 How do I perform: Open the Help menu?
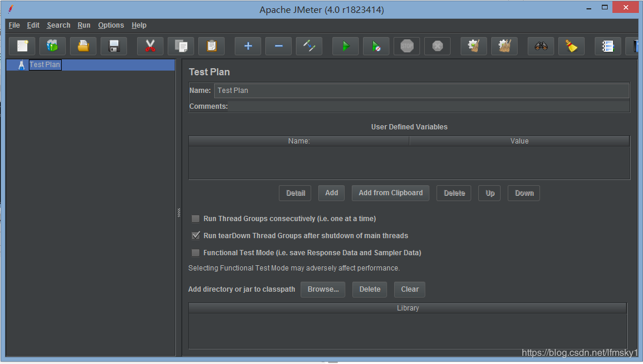[x=139, y=25]
